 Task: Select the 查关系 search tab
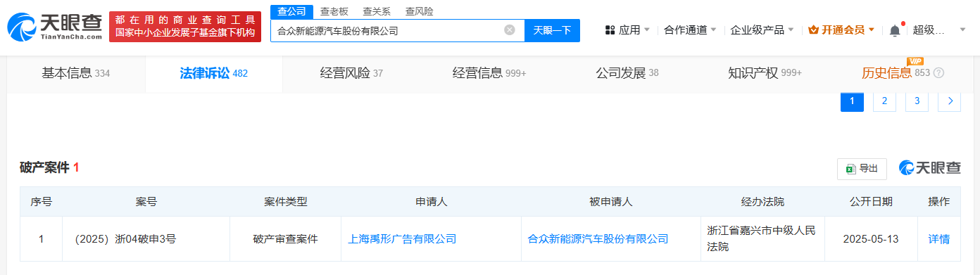coord(377,11)
